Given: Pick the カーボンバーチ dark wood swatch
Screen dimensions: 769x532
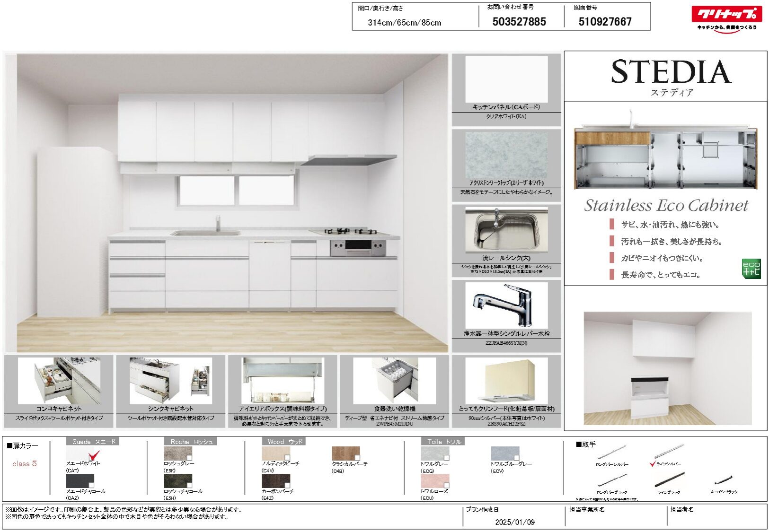Looking at the screenshot, I should pyautogui.click(x=275, y=480).
